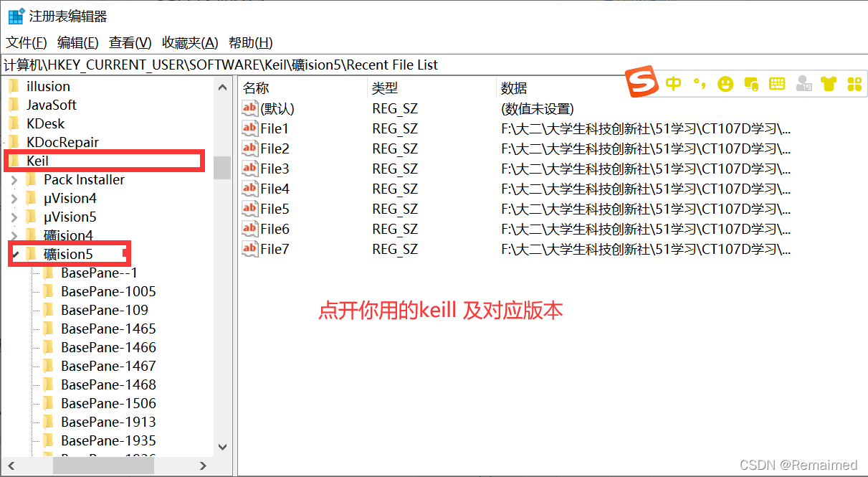This screenshot has width=868, height=477.
Task: Click the tree horizontal scrollbar thumb
Action: click(103, 465)
